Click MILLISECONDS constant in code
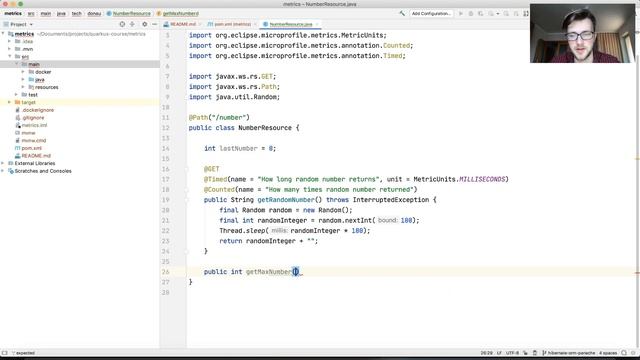Image resolution: width=640 pixels, height=360 pixels. [x=482, y=179]
